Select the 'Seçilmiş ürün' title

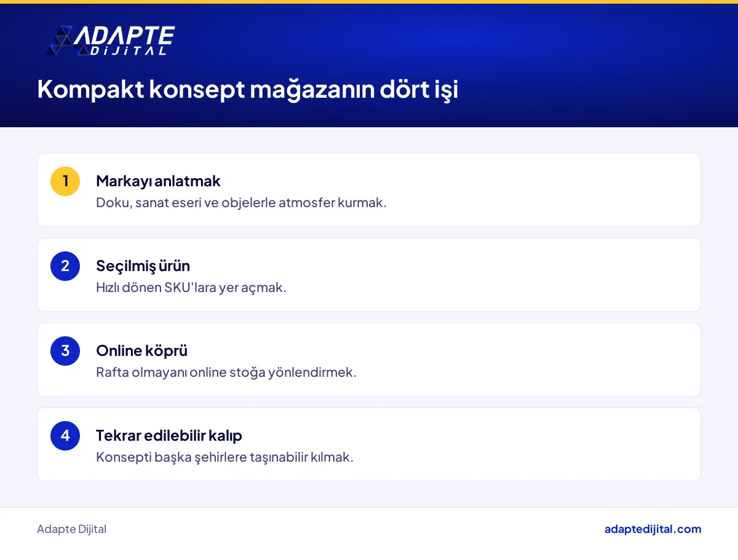[x=143, y=266]
